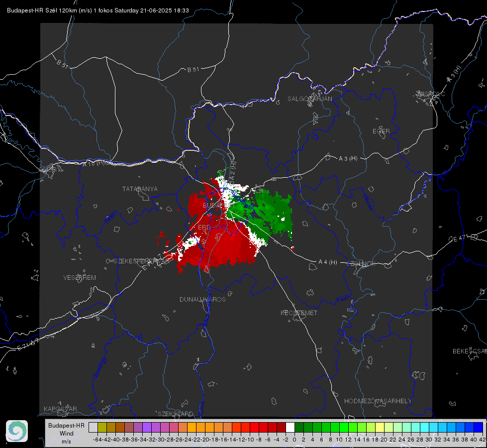Pick the bright green swatch between 10 and 12
Screen dimensions: 487x448
pyautogui.click(x=344, y=427)
